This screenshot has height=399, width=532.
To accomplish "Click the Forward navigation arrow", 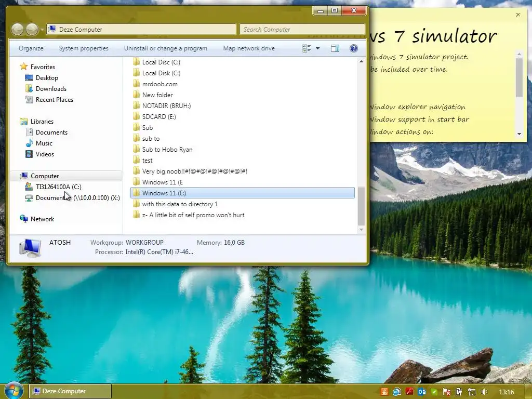I will [x=32, y=30].
